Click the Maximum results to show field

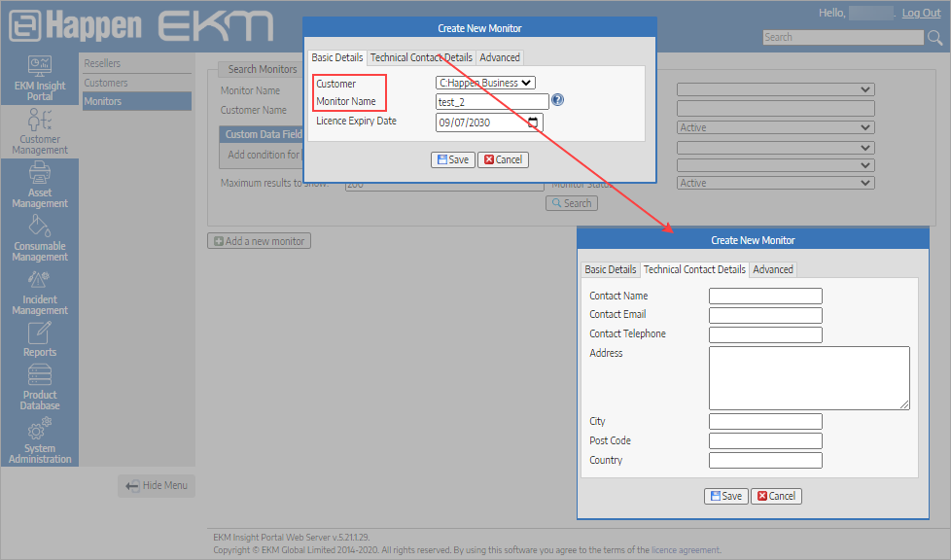pos(444,185)
